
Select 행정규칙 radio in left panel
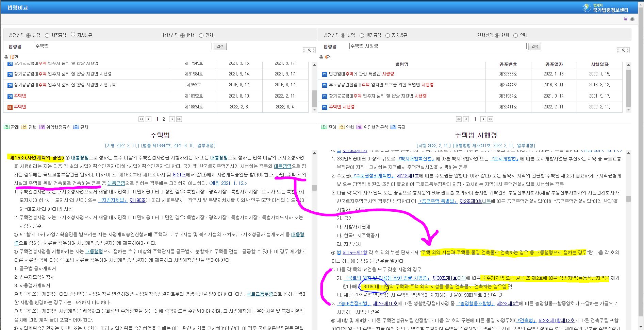coord(47,35)
